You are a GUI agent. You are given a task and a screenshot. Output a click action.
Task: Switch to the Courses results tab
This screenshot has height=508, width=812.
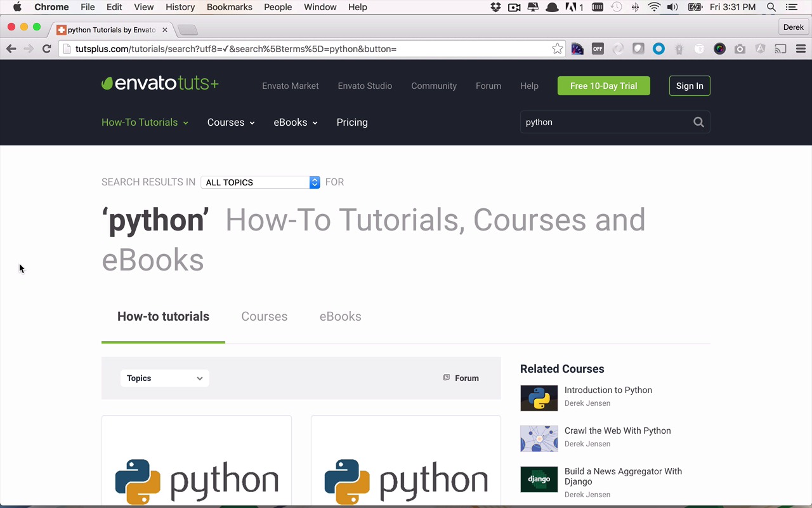click(x=265, y=316)
